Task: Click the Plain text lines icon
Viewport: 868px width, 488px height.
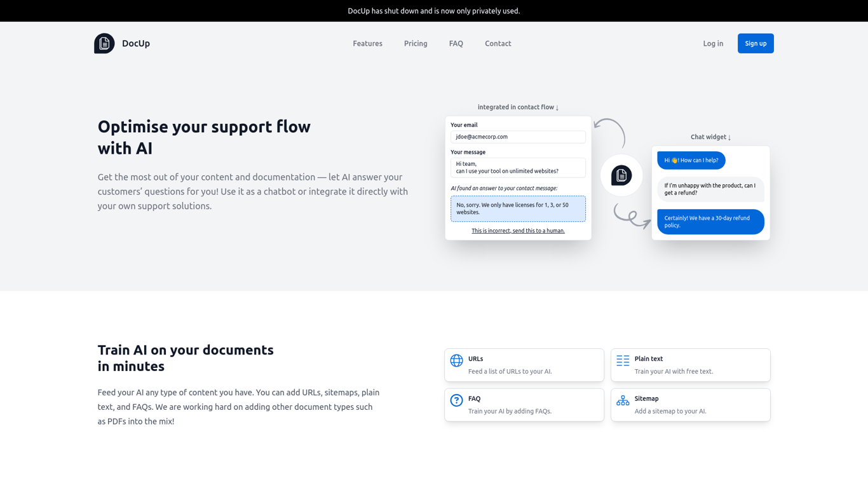Action: pyautogui.click(x=623, y=360)
